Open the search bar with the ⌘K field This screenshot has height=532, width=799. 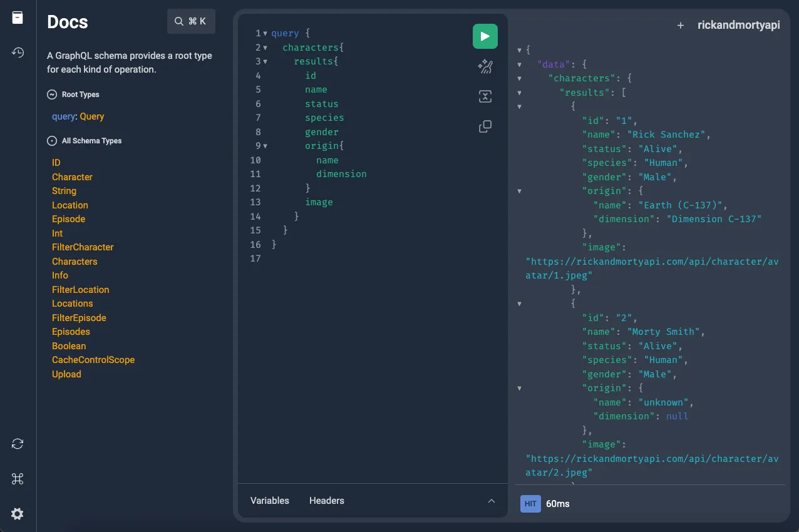(191, 21)
